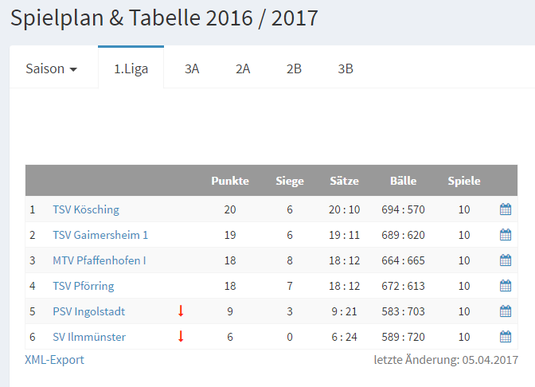Open MTV Pfaffenhofen I team link

(x=99, y=260)
